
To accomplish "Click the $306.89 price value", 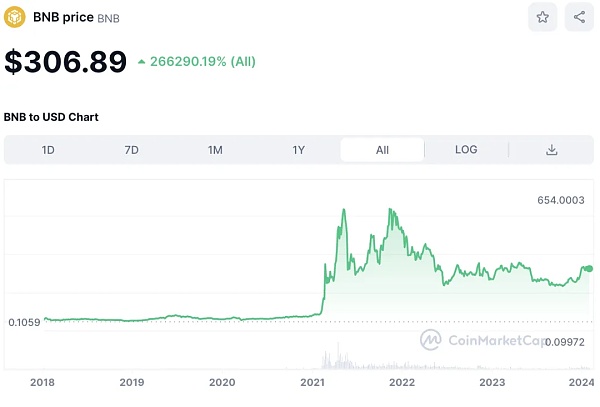I will coord(65,62).
